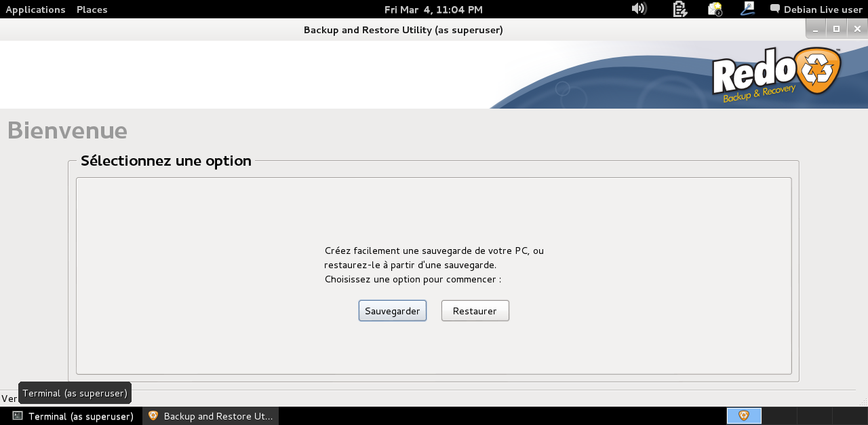The width and height of the screenshot is (868, 425).
Task: Close the Backup and Restore Utility window
Action: coord(857,29)
